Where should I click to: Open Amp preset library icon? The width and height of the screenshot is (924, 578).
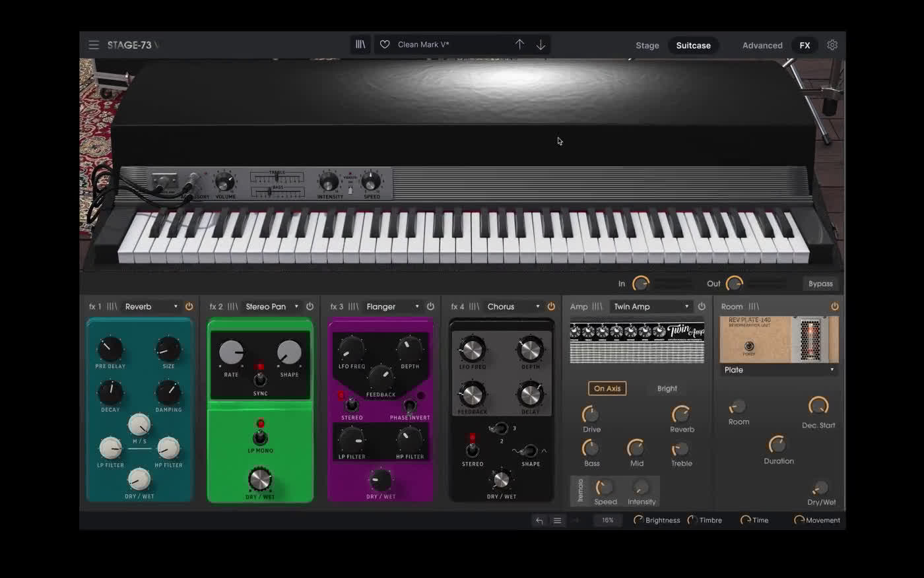[597, 307]
